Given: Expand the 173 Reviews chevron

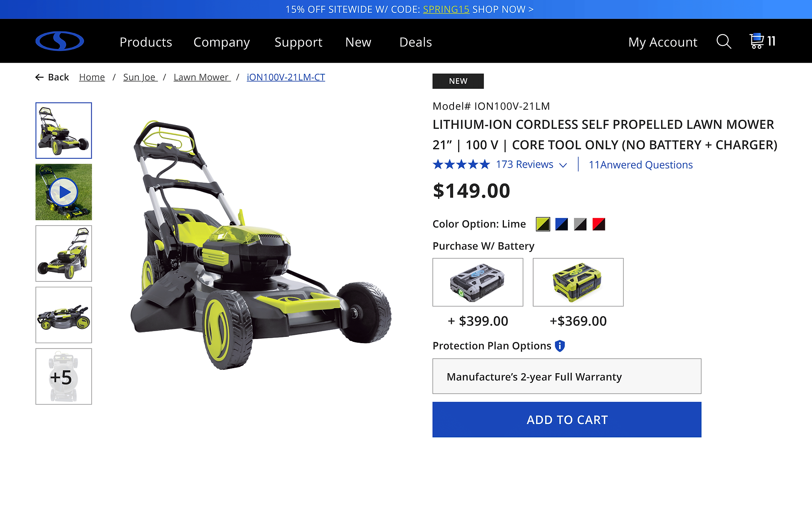Looking at the screenshot, I should [563, 166].
